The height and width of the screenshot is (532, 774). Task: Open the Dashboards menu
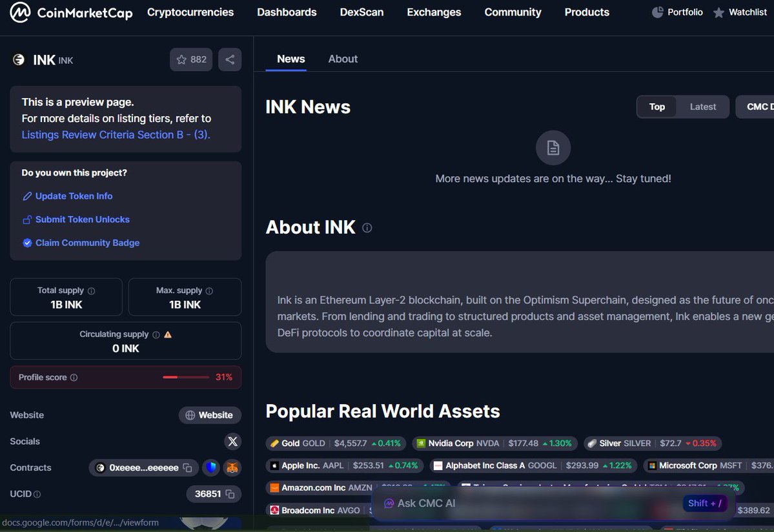287,12
